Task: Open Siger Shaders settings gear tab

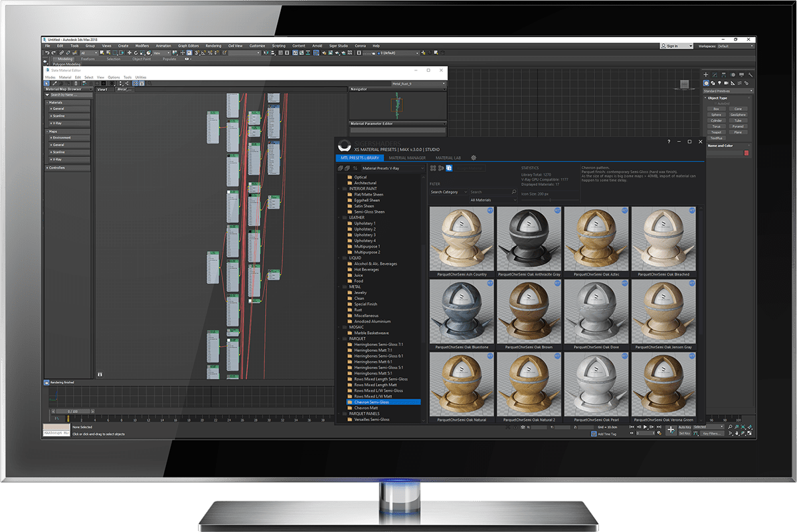Action: (x=474, y=157)
